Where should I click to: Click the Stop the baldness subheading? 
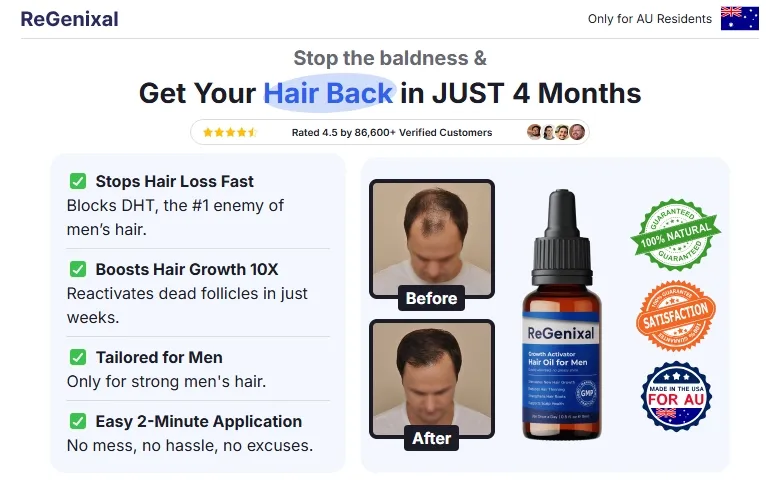390,58
